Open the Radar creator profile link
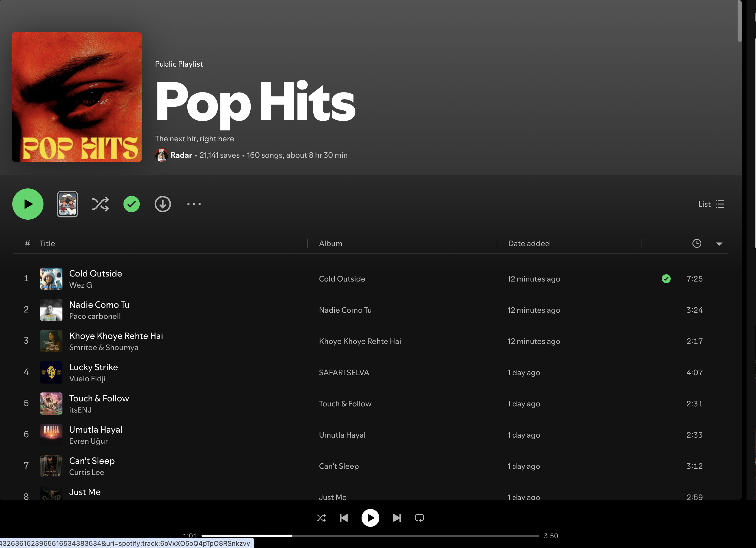Viewport: 756px width, 548px height. (181, 155)
